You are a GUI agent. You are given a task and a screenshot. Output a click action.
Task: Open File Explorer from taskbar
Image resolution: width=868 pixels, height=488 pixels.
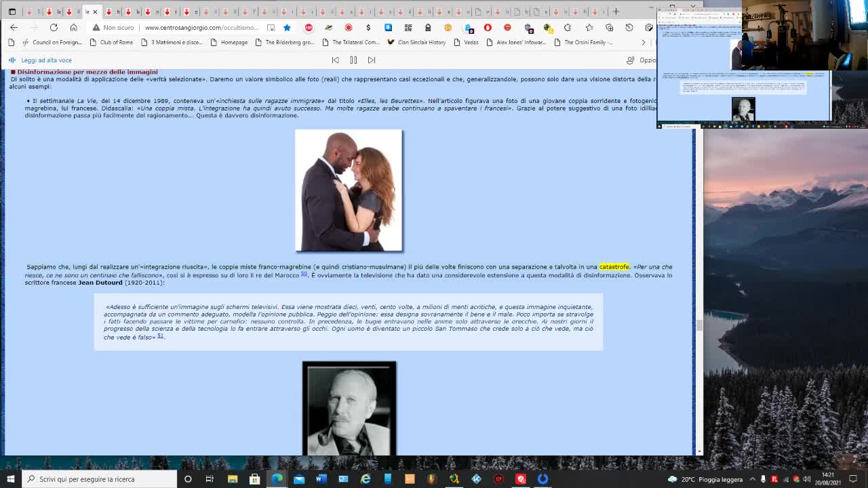(x=233, y=479)
